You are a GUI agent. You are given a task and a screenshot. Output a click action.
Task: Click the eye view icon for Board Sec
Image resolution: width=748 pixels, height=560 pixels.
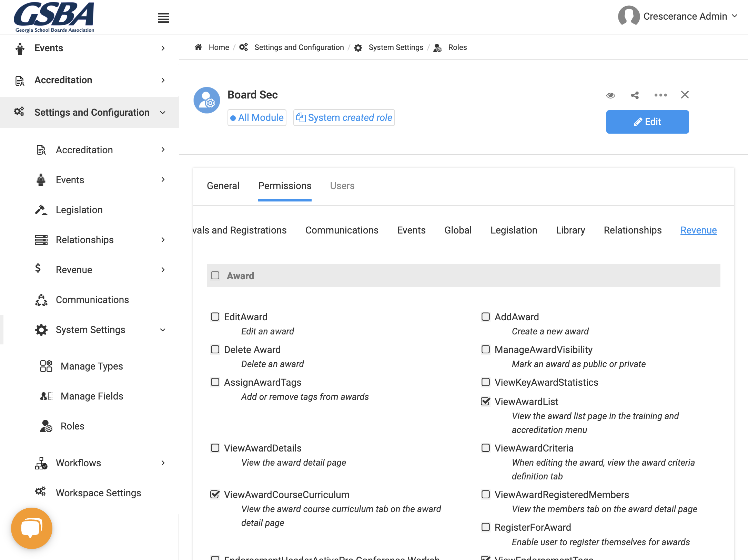coord(610,95)
